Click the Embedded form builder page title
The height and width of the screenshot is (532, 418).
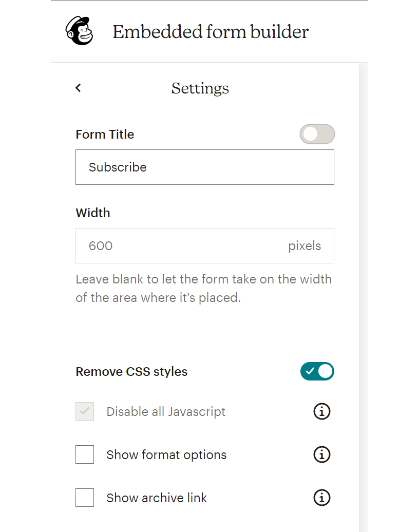tap(211, 32)
